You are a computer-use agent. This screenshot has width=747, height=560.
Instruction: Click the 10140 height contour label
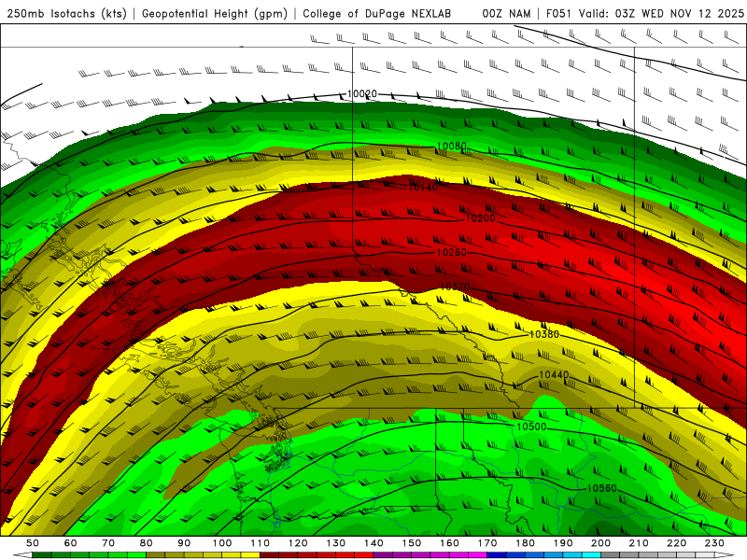[423, 188]
